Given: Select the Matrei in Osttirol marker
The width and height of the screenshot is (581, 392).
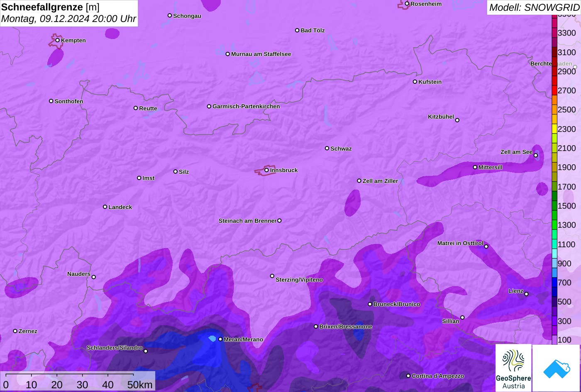Looking at the screenshot, I should tap(486, 246).
